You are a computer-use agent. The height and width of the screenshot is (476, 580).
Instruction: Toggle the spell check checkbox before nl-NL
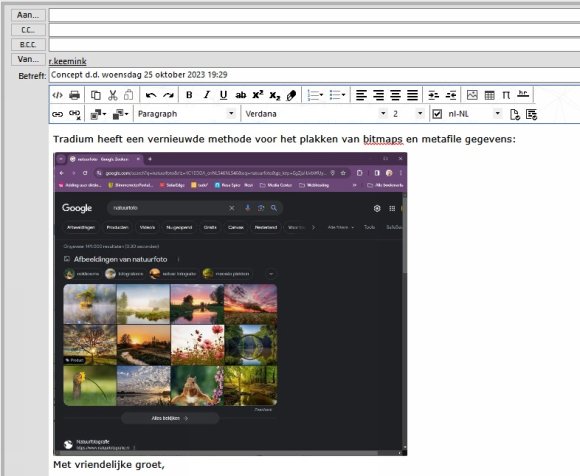(x=437, y=114)
